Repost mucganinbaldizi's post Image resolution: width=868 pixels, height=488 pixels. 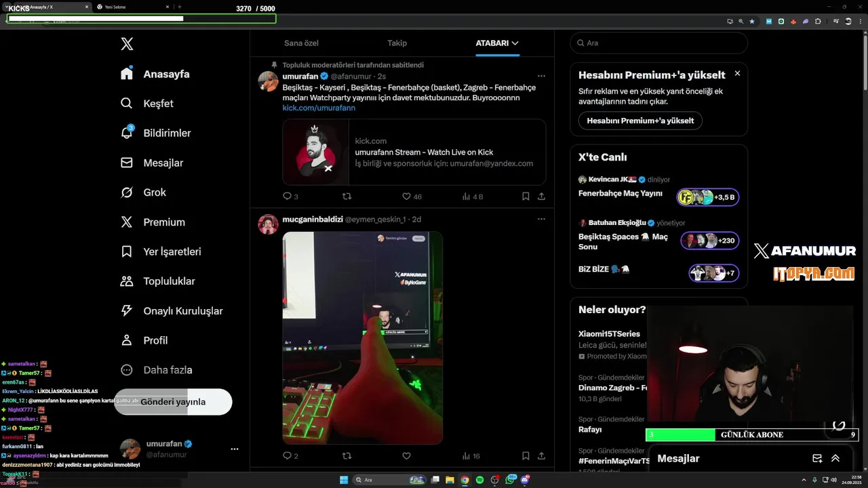pos(347,456)
